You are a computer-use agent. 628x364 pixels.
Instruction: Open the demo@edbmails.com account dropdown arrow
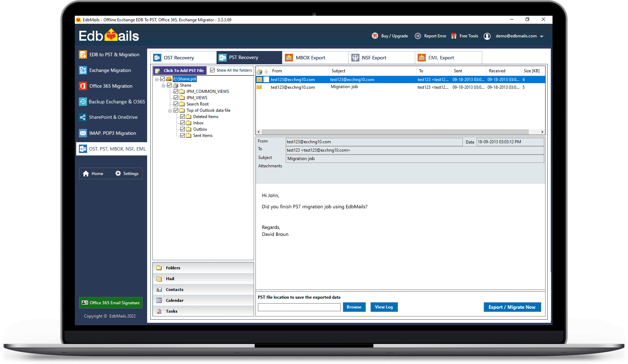click(542, 36)
